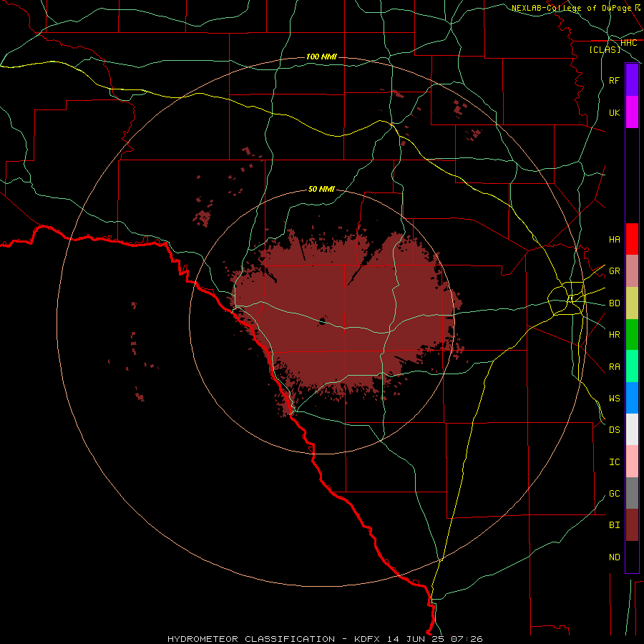The height and width of the screenshot is (644, 644).
Task: Click the BI legend label
Action: pos(615,525)
